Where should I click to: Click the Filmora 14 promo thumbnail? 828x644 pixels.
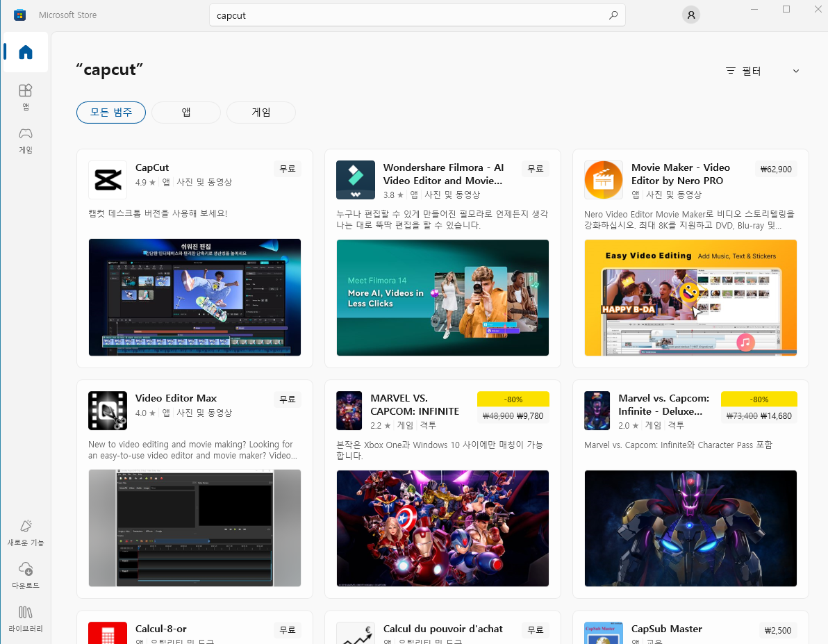(x=442, y=298)
